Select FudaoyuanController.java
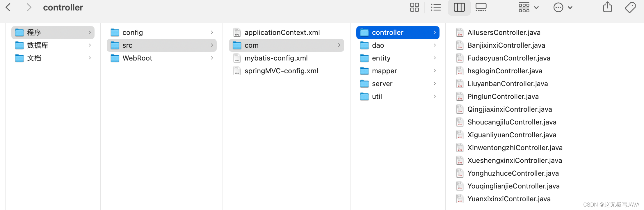644x210 pixels. pyautogui.click(x=509, y=58)
